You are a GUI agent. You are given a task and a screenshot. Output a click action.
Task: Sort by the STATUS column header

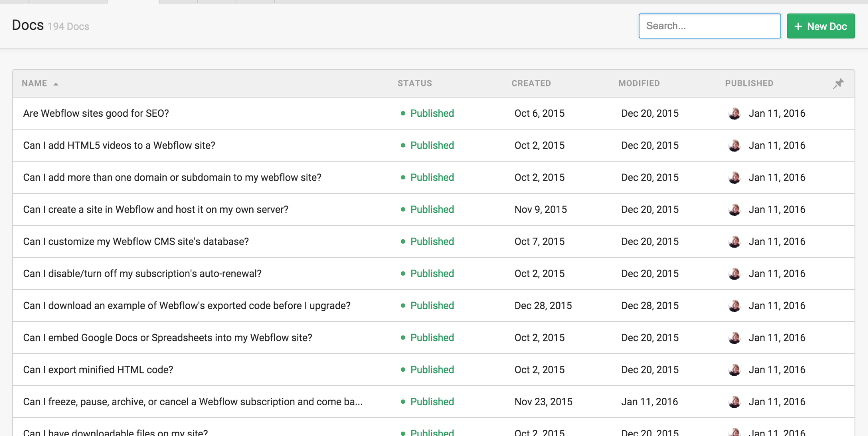pos(415,83)
